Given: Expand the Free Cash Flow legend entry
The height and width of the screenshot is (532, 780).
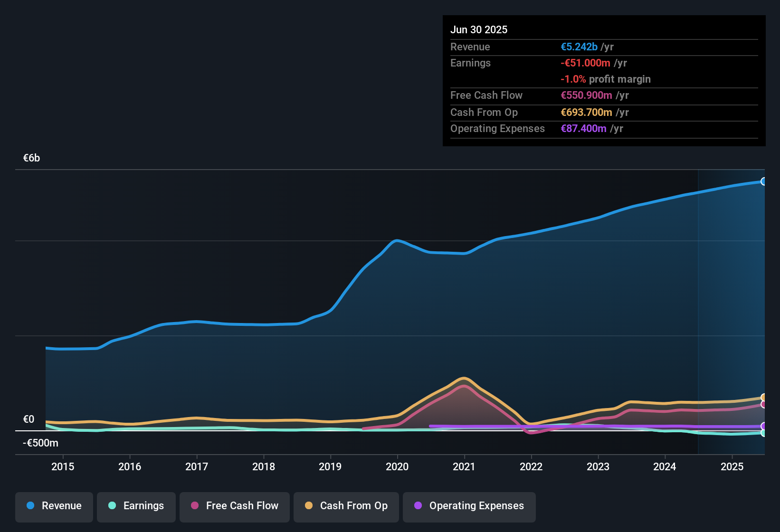Looking at the screenshot, I should (234, 506).
